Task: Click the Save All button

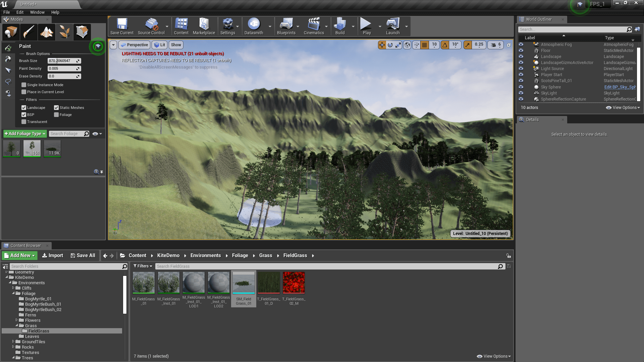Action: pos(83,255)
